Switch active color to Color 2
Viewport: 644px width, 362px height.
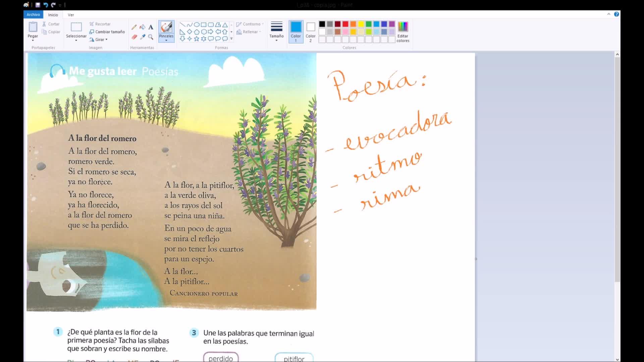coord(311,31)
